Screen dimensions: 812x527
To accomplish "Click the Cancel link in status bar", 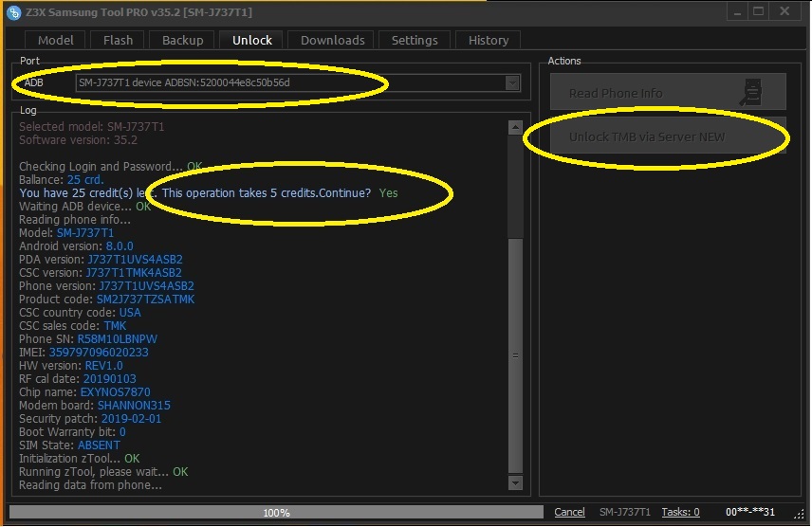I will (x=569, y=512).
